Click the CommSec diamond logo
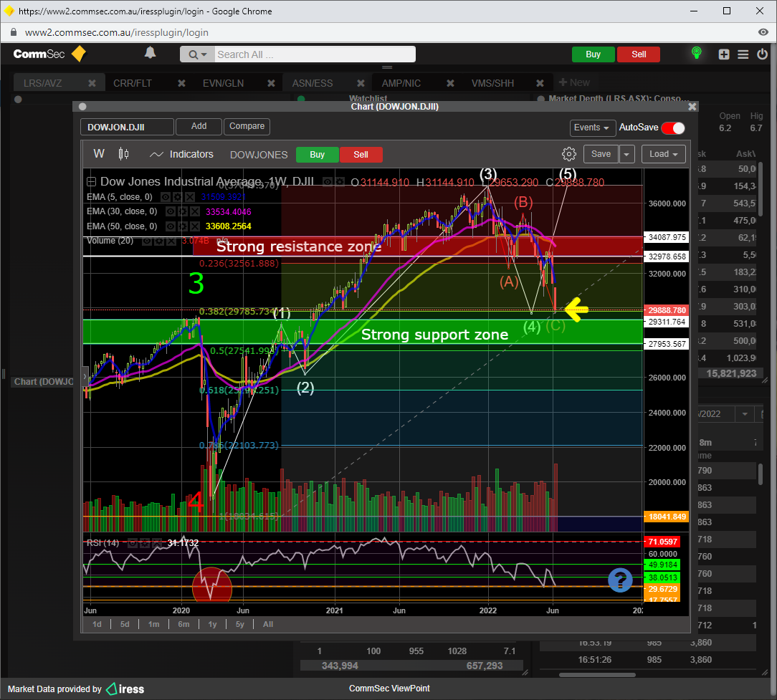 click(79, 54)
